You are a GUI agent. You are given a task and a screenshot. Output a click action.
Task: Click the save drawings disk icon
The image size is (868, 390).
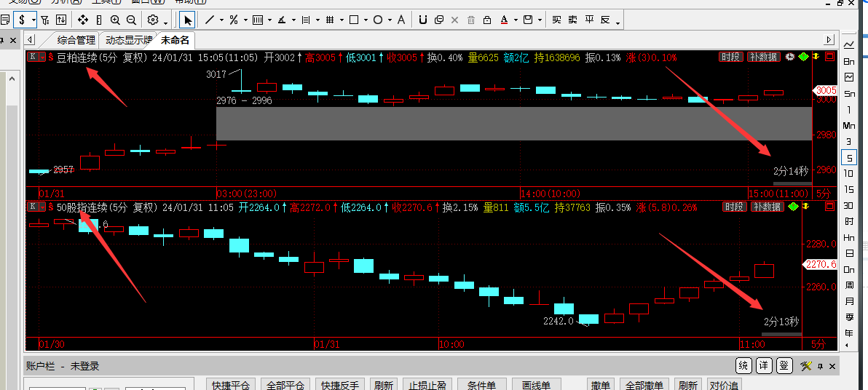[x=528, y=20]
